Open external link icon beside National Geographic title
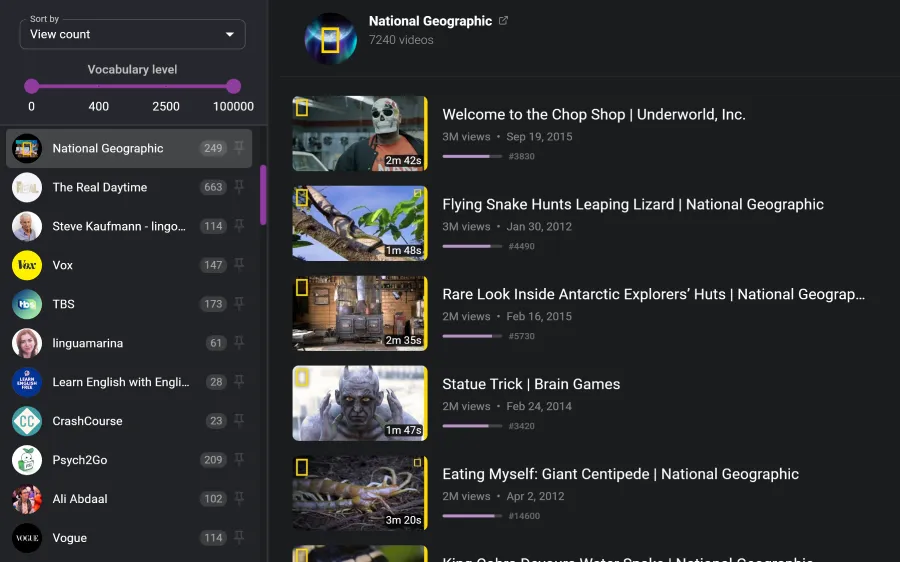The height and width of the screenshot is (562, 900). click(x=504, y=21)
